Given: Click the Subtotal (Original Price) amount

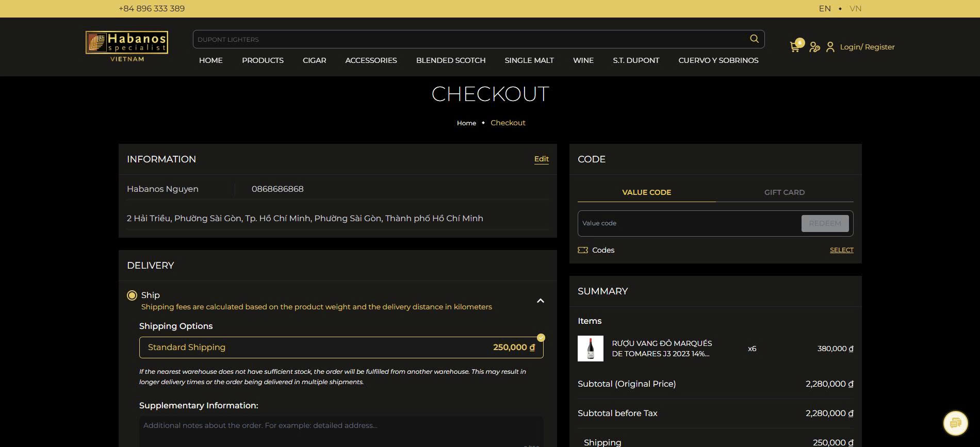Looking at the screenshot, I should pos(829,384).
